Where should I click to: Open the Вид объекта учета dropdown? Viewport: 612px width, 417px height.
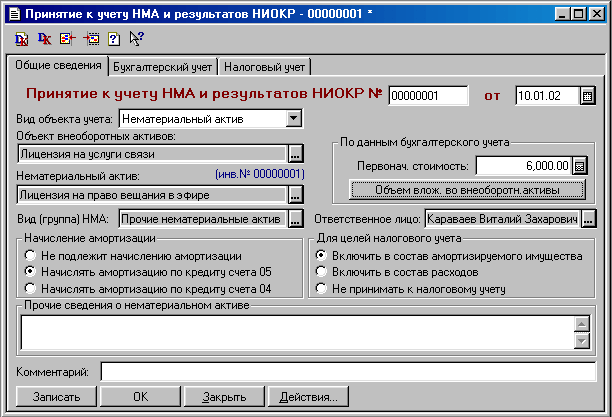294,119
